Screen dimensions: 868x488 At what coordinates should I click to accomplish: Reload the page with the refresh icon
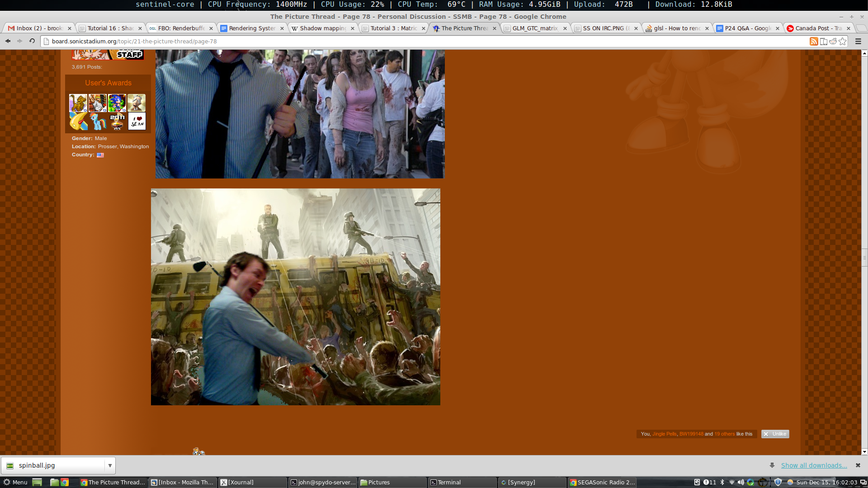click(x=32, y=41)
